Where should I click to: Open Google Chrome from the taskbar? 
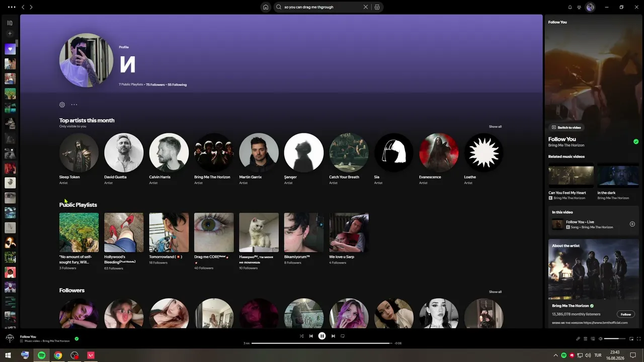point(58,355)
